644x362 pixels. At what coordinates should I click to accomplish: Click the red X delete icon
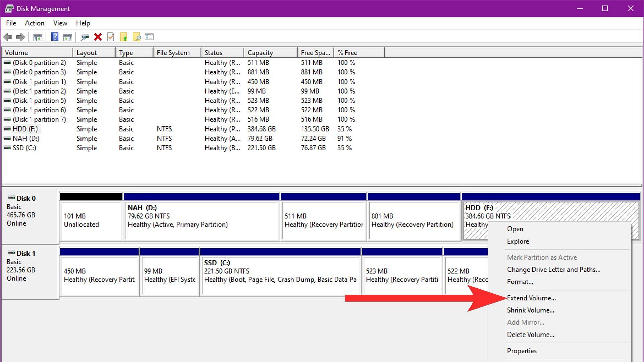(98, 37)
